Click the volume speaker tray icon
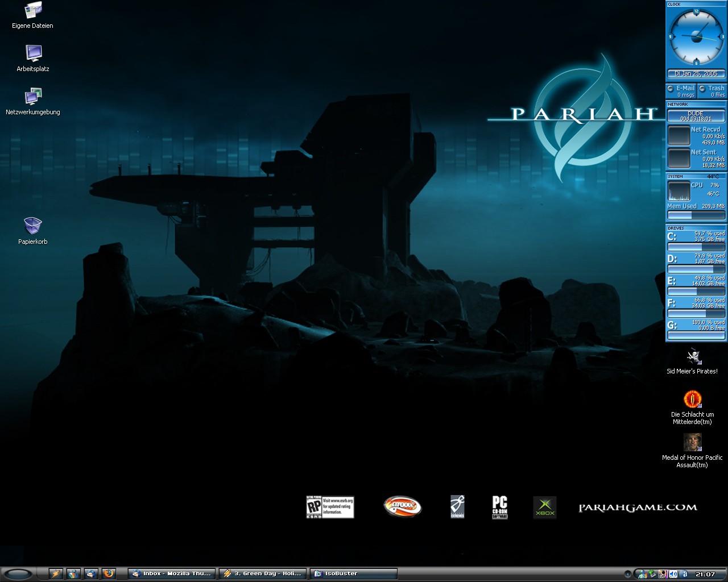728x582 pixels. click(x=673, y=574)
